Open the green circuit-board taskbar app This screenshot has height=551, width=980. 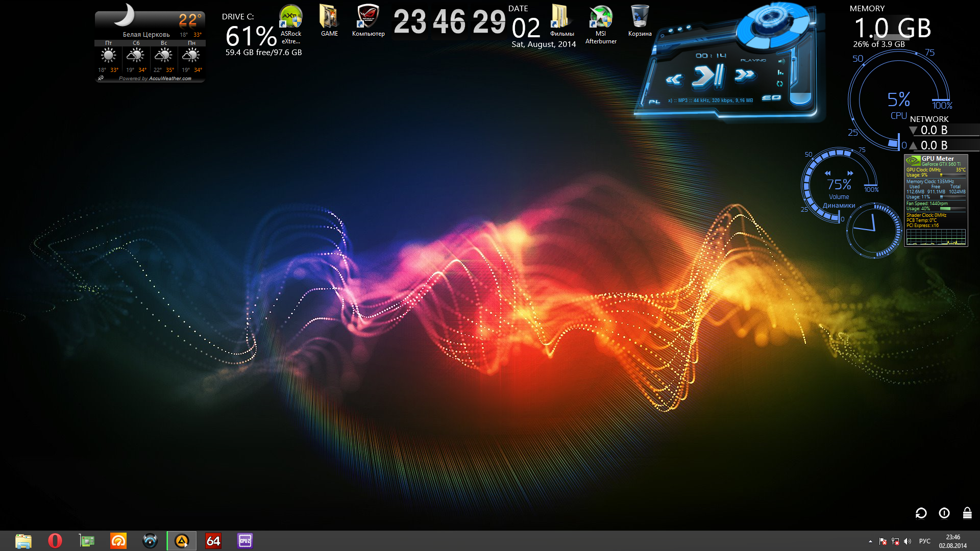(x=87, y=541)
